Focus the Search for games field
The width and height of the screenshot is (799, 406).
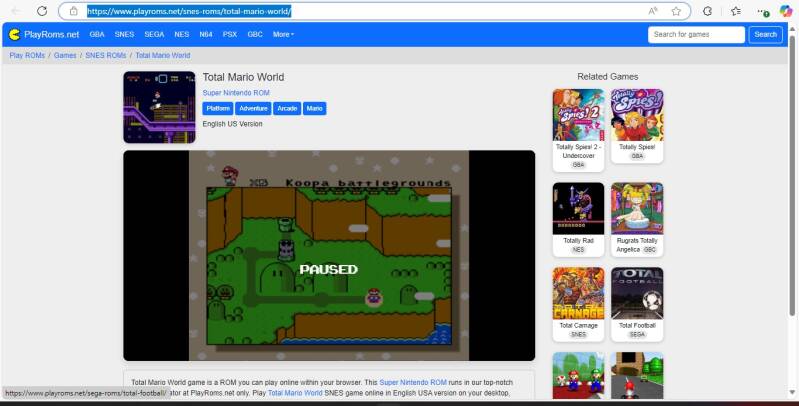(696, 34)
